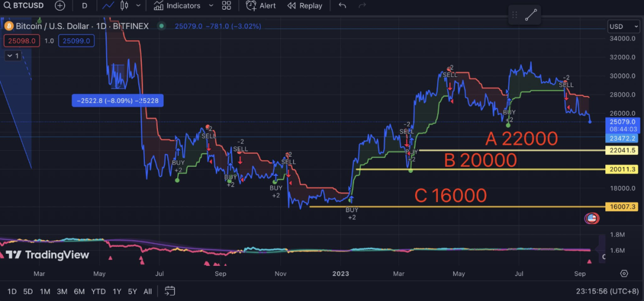
Task: Click the 23472.2 price axis label
Action: click(621, 139)
